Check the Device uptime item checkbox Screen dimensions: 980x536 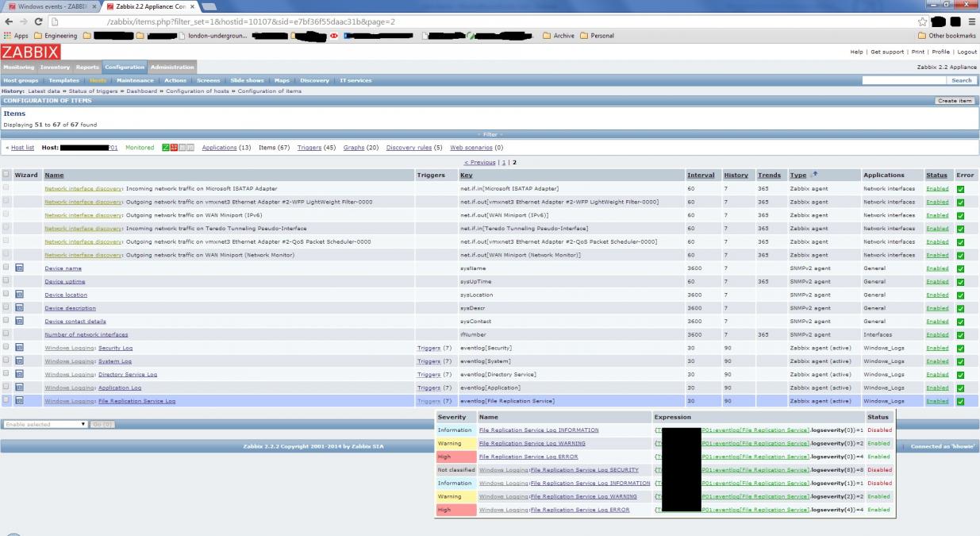[x=6, y=281]
